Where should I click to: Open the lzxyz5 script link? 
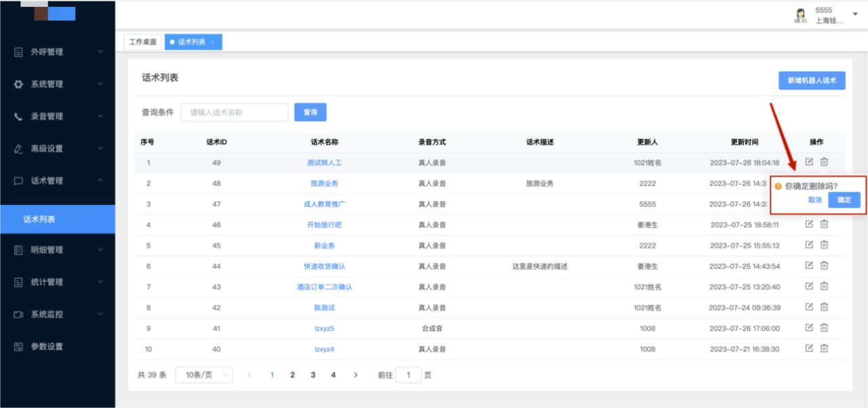324,328
